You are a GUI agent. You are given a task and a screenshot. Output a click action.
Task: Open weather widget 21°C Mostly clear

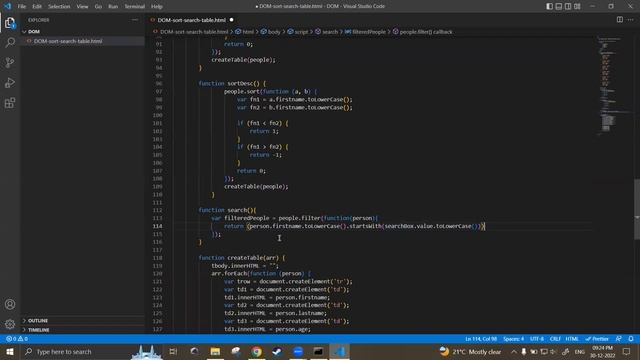tap(470, 351)
